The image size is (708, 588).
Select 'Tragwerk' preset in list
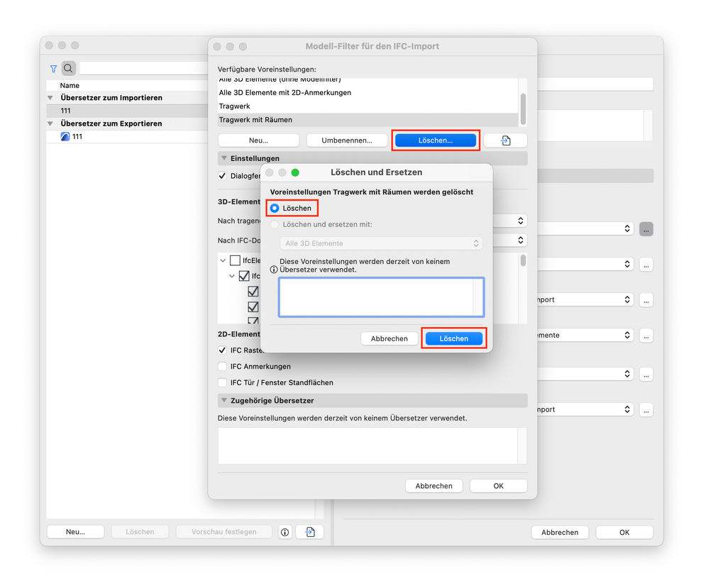368,106
